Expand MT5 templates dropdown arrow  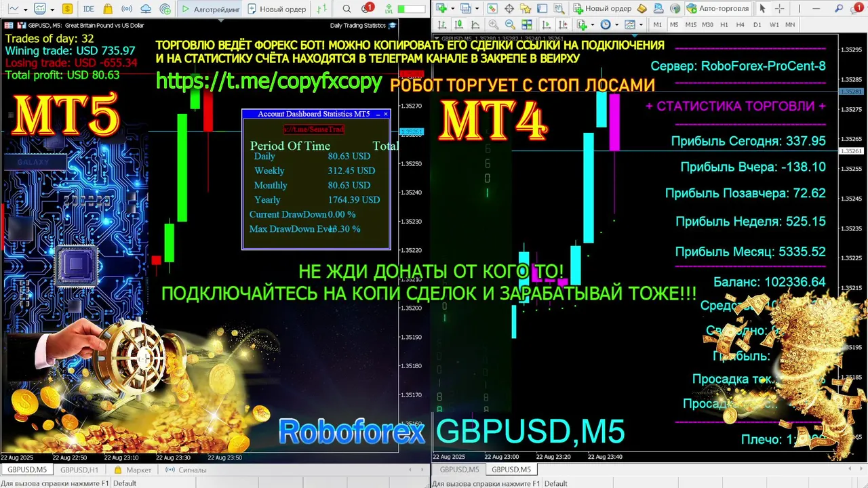[52, 9]
